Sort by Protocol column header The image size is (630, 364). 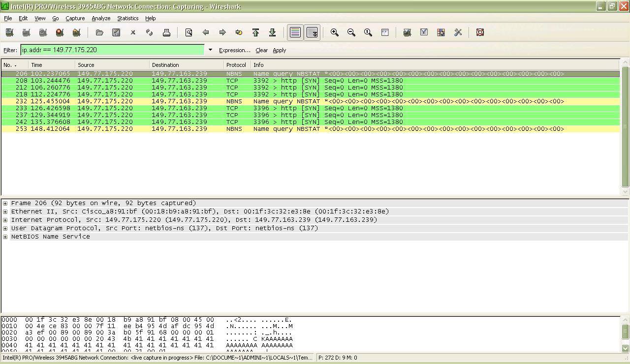[237, 65]
